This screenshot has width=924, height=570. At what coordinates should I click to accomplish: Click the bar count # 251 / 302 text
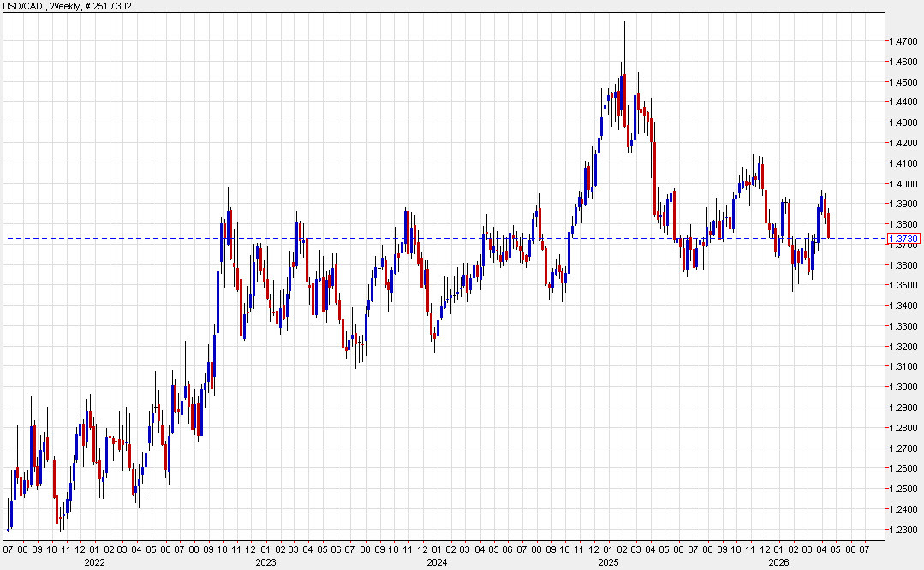tap(107, 6)
